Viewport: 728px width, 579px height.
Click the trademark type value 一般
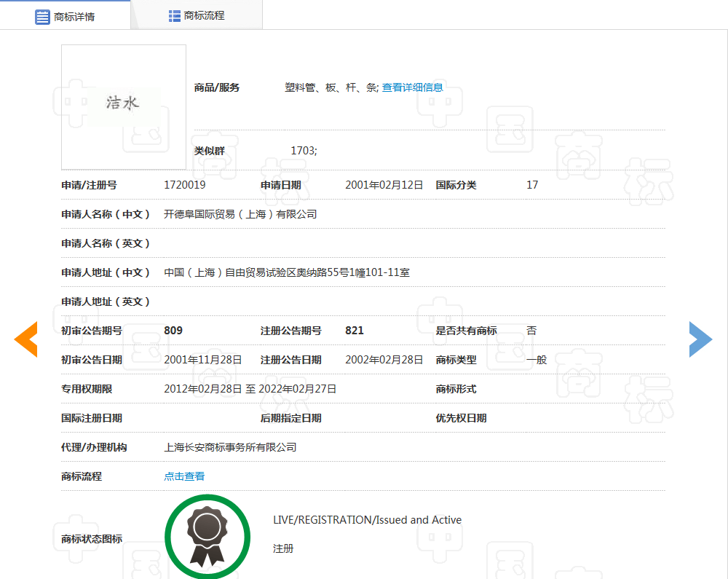click(537, 360)
